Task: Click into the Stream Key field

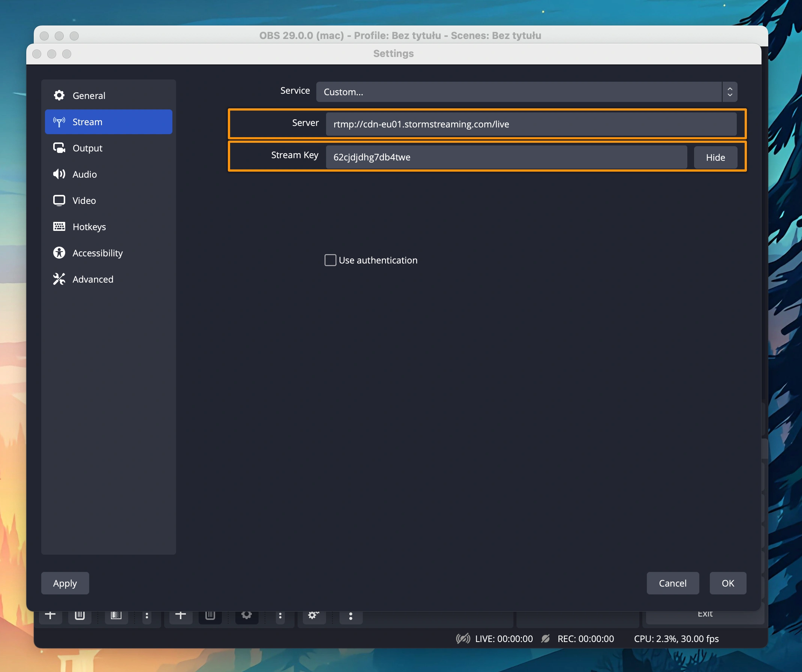Action: tap(506, 157)
